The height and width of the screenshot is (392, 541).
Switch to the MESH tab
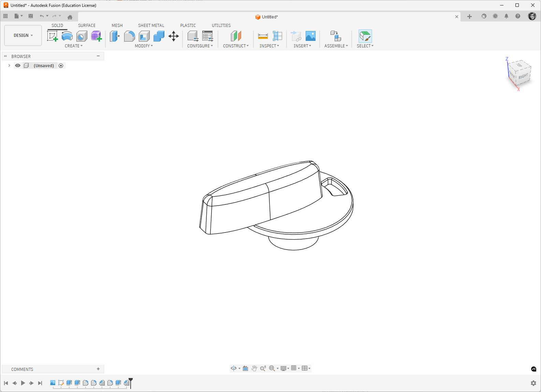(x=117, y=26)
